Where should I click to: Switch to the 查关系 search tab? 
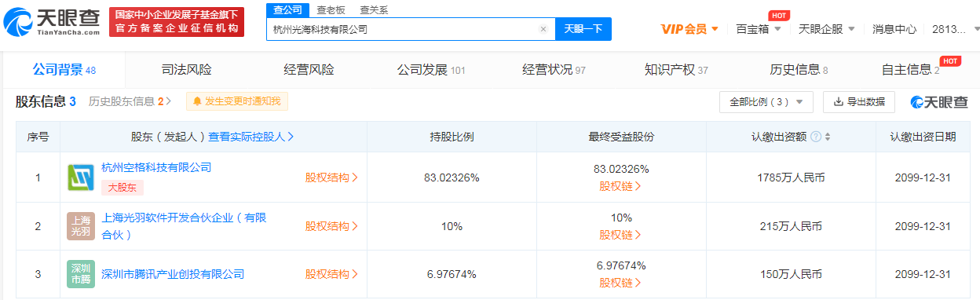pos(374,9)
